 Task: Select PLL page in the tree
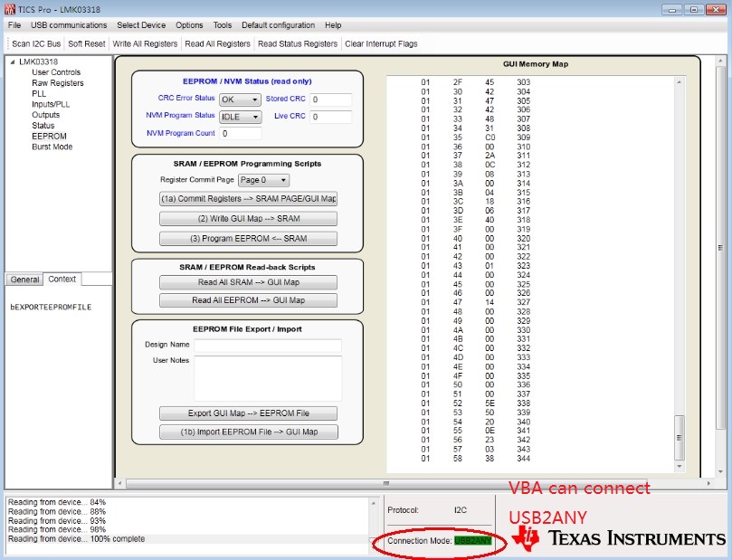click(x=39, y=94)
